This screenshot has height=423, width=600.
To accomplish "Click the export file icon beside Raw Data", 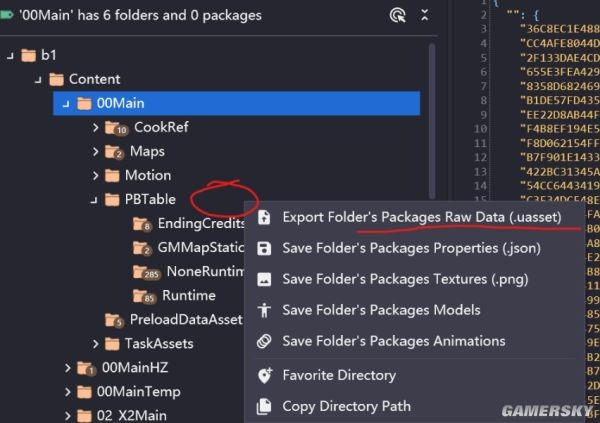I will click(x=264, y=217).
